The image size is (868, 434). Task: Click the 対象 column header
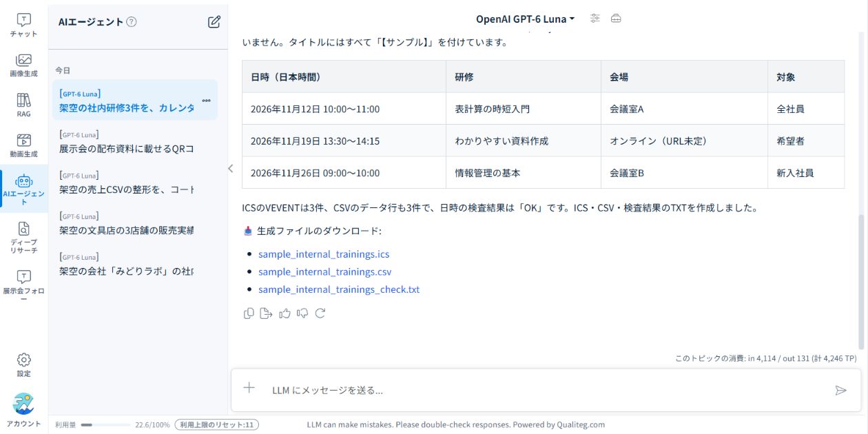tap(806, 76)
